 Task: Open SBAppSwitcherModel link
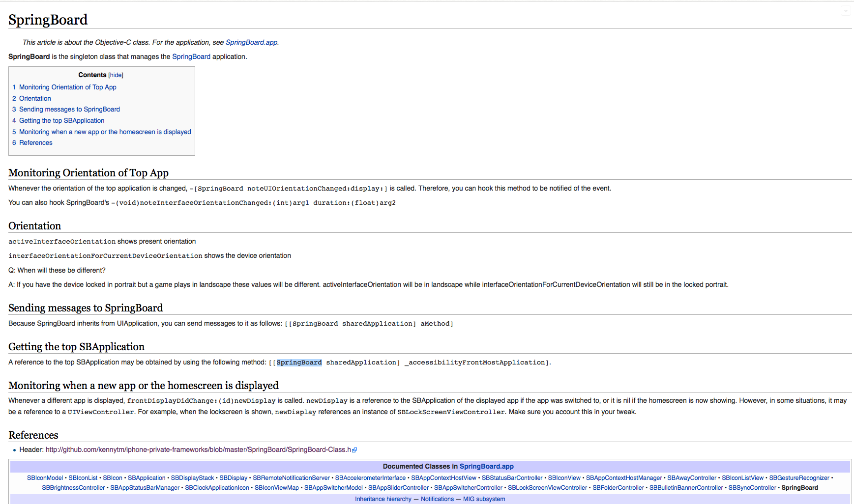coord(333,488)
